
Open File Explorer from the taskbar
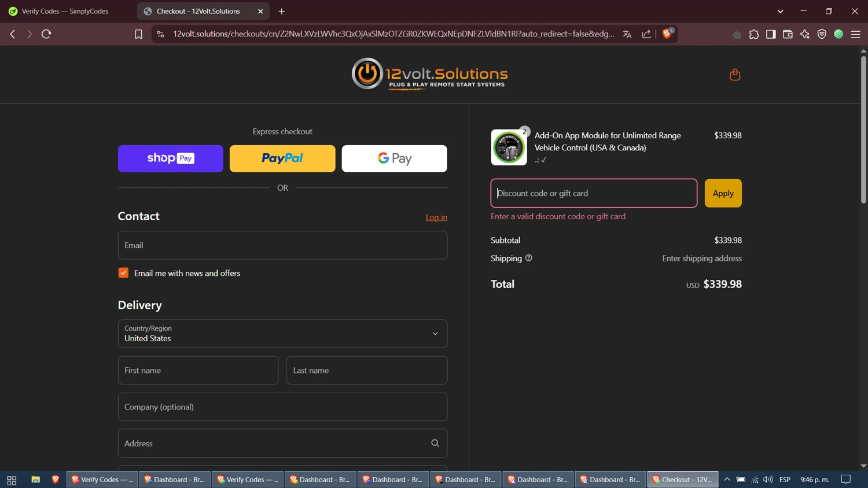point(35,480)
